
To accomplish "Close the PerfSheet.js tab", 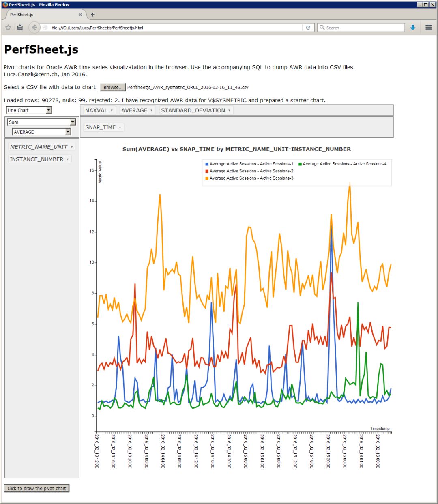I will coord(80,15).
